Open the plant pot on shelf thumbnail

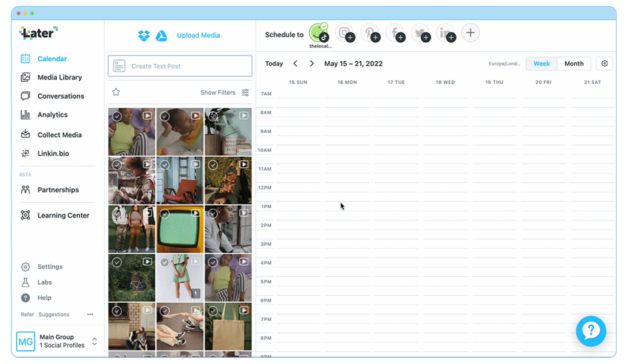pos(228,132)
